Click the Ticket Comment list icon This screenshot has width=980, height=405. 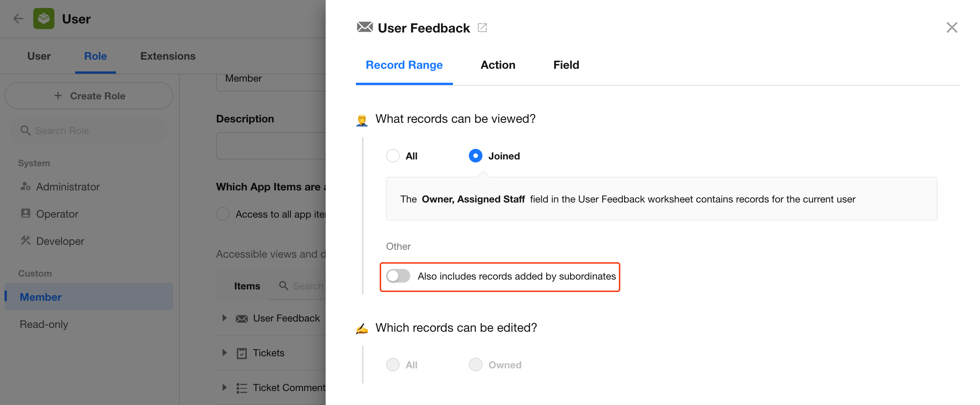[241, 388]
